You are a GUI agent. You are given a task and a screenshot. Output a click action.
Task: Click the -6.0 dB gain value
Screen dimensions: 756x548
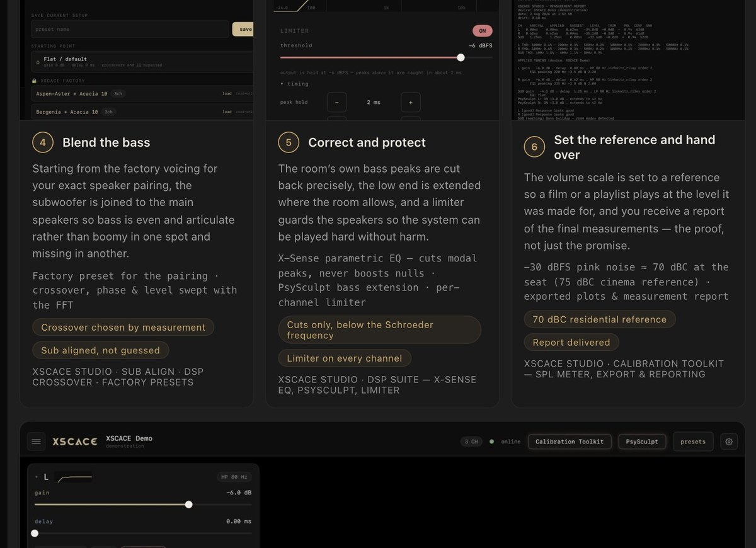(x=239, y=493)
